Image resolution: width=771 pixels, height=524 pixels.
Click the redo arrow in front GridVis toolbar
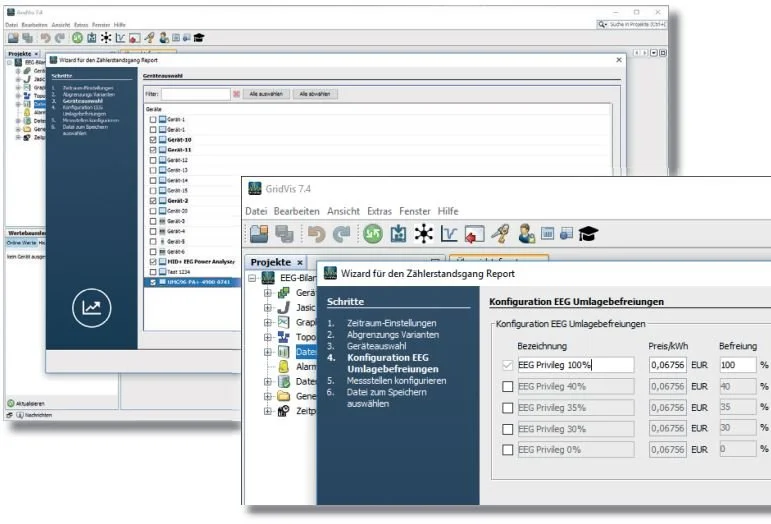[x=342, y=234]
